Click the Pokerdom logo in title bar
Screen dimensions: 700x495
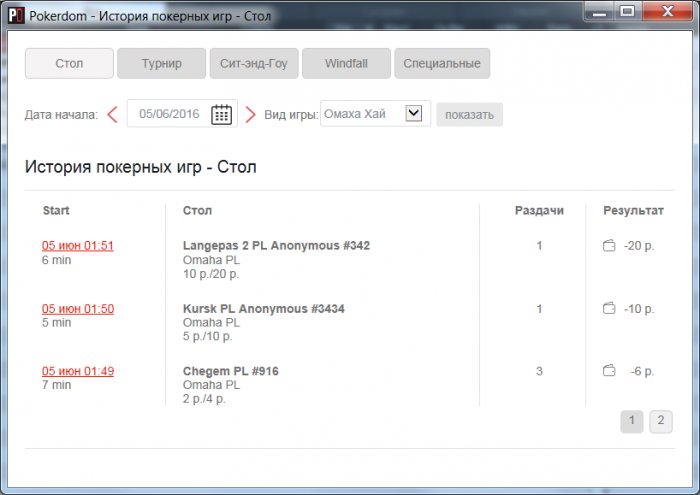click(16, 15)
